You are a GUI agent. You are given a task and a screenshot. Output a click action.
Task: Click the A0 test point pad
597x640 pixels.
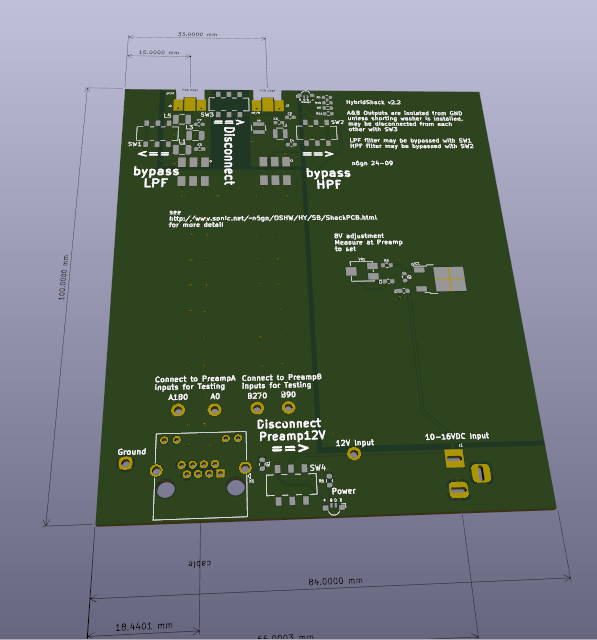215,409
